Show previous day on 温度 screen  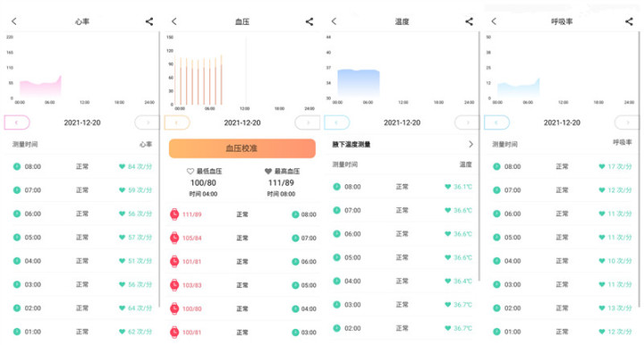tap(337, 122)
